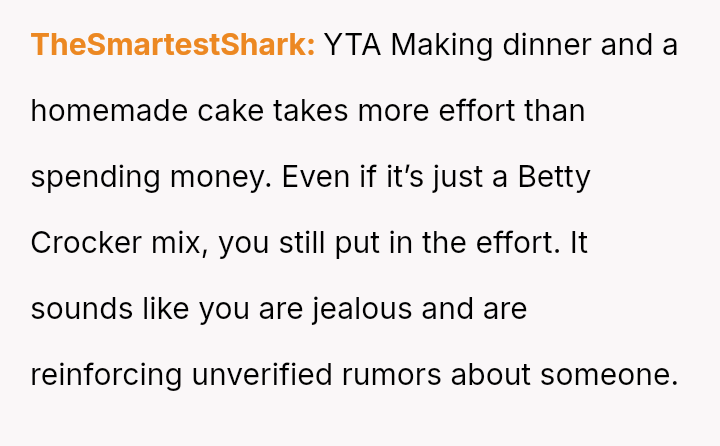Click the words "sounds like" in the comment
This screenshot has width=720, height=446.
coord(110,309)
